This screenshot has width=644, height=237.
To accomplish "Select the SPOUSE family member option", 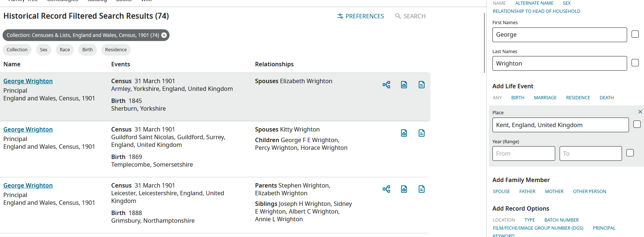I will [501, 192].
